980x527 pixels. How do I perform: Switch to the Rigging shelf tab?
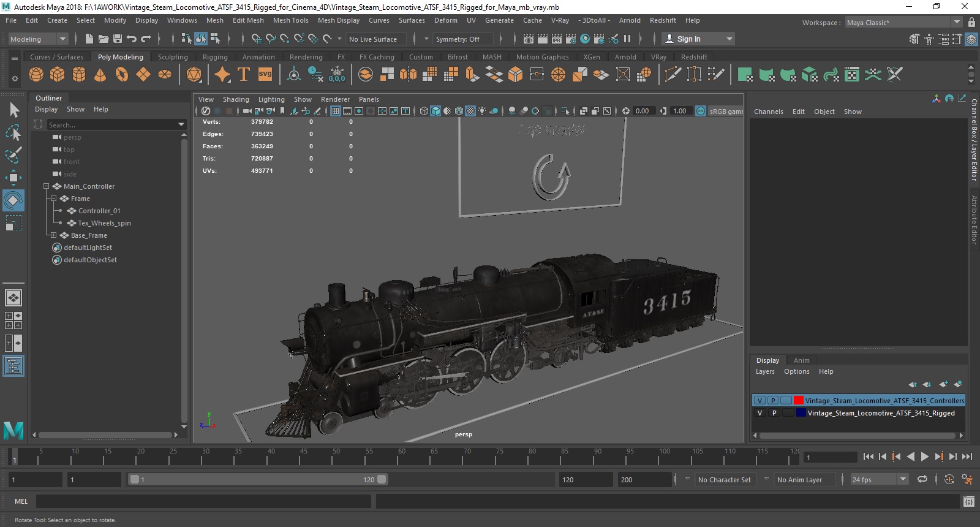(x=215, y=57)
